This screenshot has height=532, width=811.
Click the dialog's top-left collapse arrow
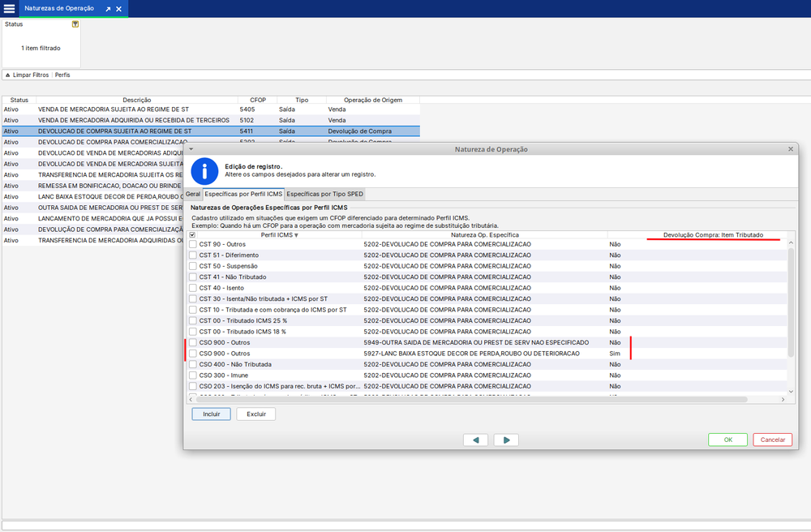pyautogui.click(x=191, y=150)
